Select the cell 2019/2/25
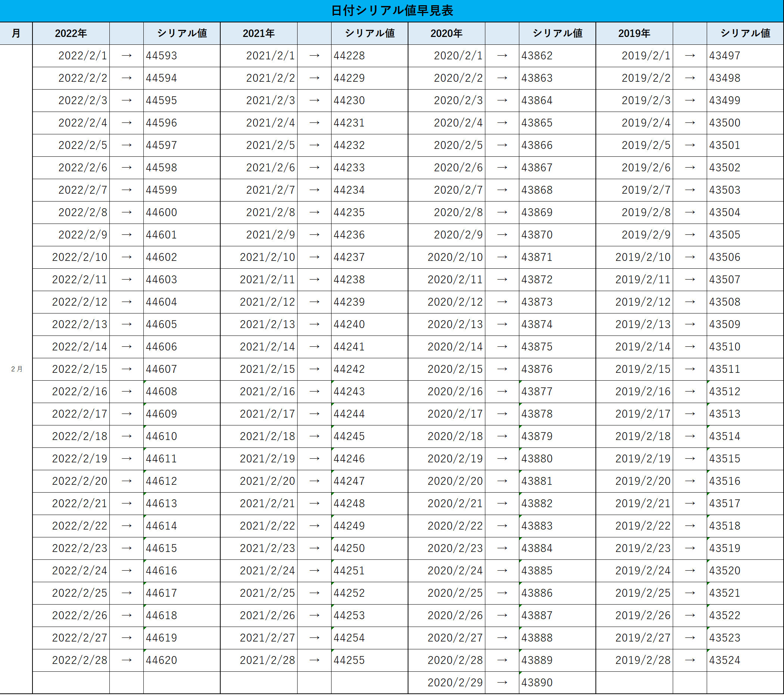This screenshot has height=696, width=784. tap(634, 593)
